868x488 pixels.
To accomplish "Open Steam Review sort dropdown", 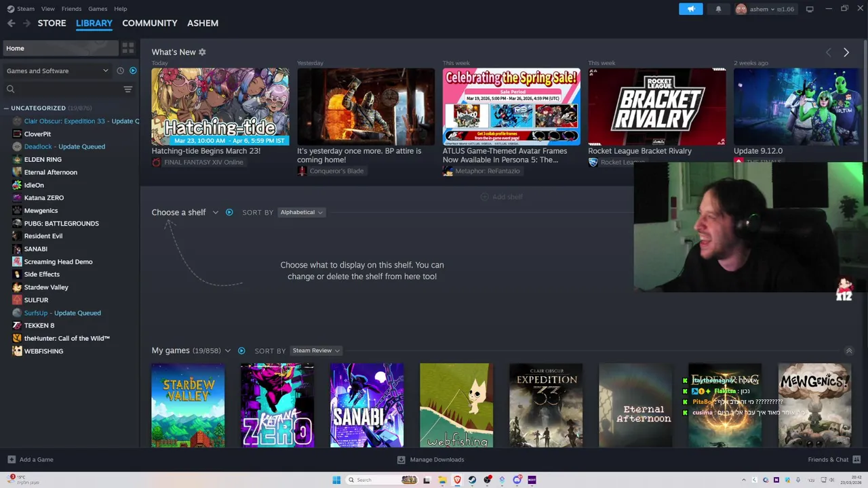I will [x=316, y=350].
